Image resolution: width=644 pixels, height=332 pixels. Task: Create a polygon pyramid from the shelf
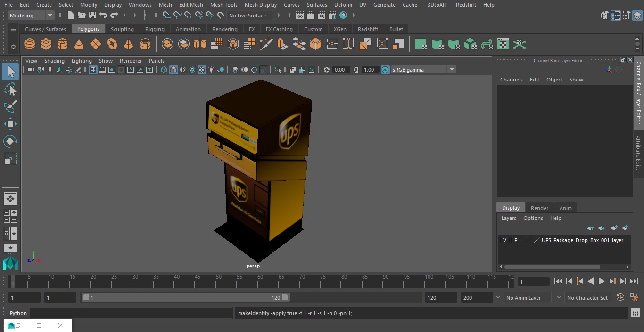point(128,44)
